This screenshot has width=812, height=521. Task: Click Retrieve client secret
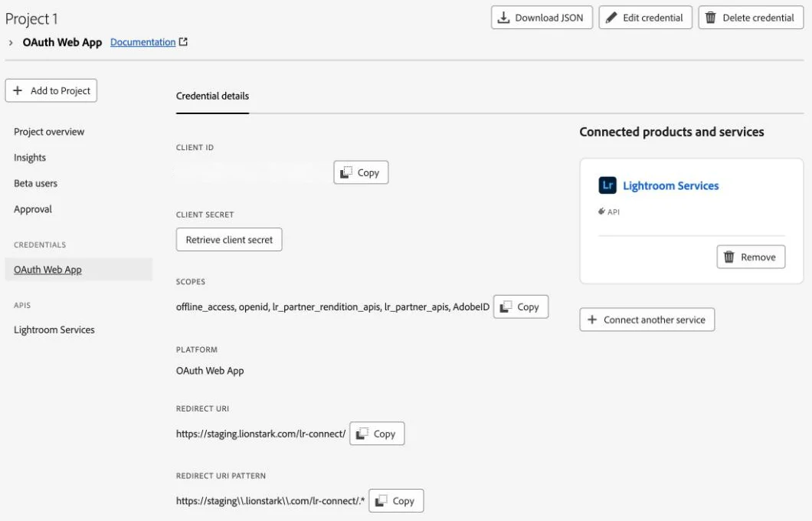(x=229, y=240)
